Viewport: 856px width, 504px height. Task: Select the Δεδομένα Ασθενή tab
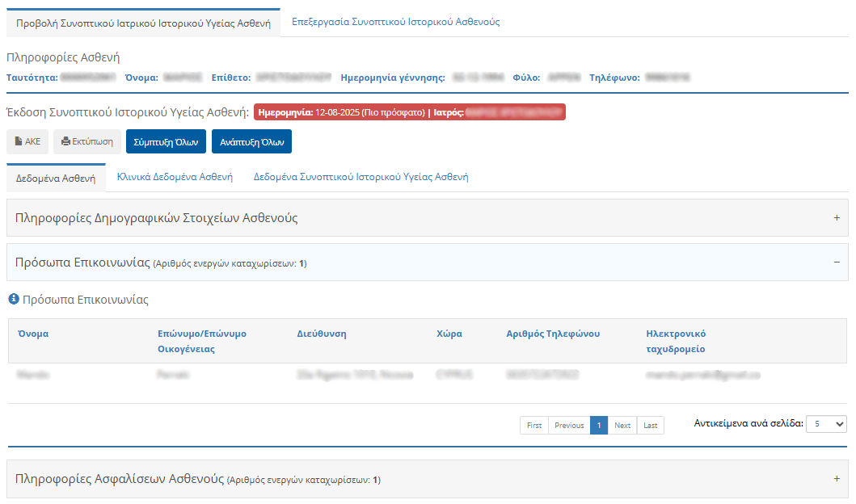[56, 178]
